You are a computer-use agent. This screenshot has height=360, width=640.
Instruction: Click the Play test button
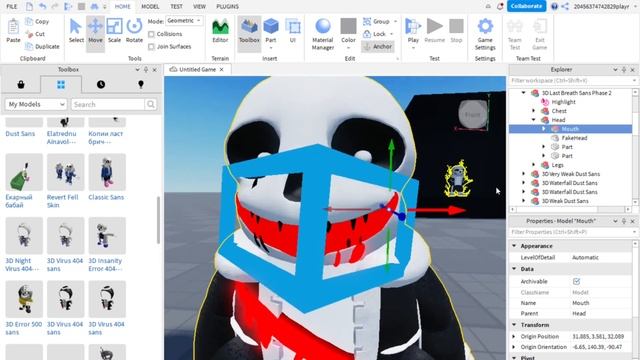(x=413, y=31)
